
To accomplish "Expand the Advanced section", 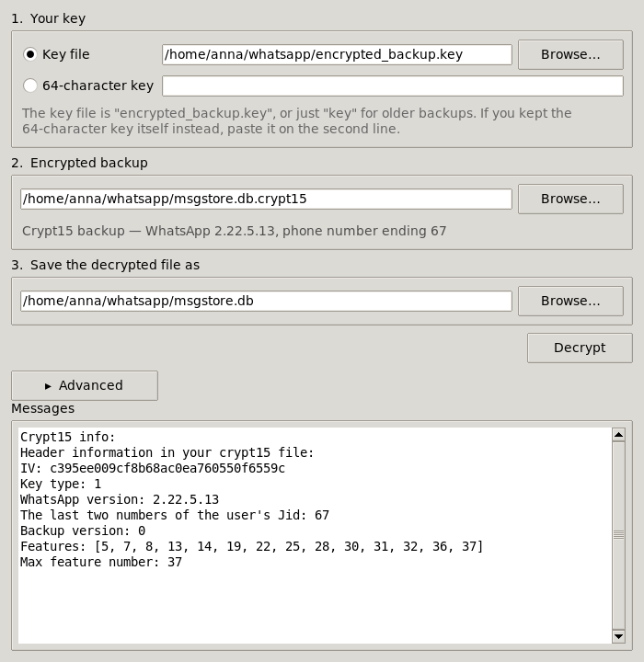I will (x=85, y=385).
